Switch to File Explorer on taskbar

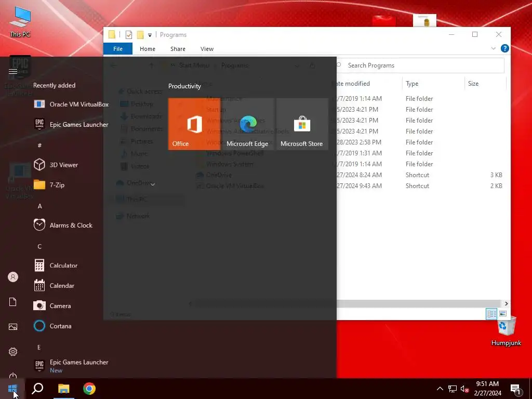tap(63, 389)
